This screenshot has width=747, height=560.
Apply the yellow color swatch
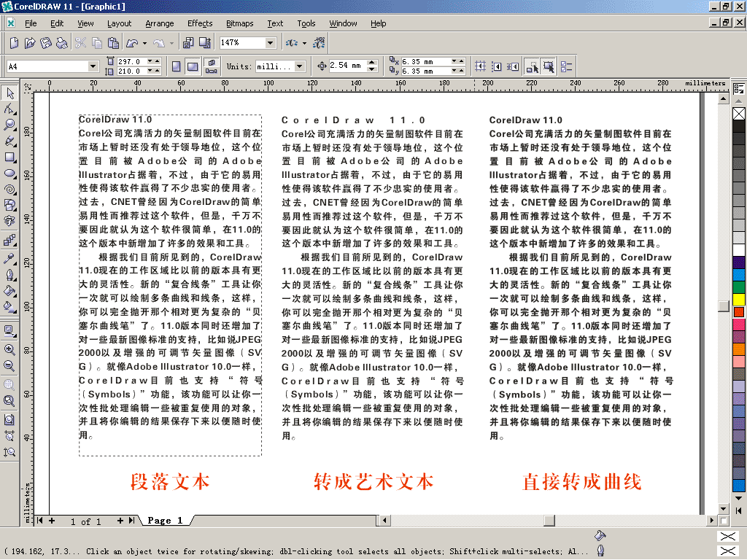pyautogui.click(x=739, y=300)
